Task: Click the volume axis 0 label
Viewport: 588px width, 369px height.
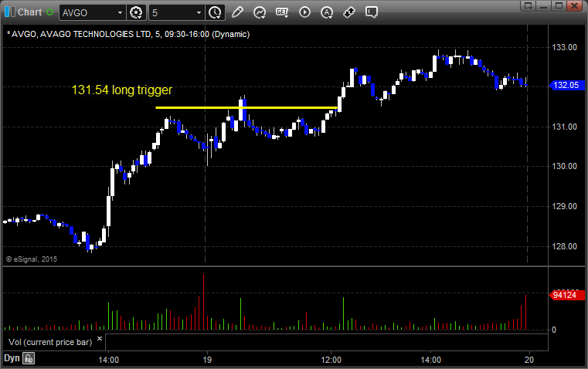Action: tap(554, 330)
